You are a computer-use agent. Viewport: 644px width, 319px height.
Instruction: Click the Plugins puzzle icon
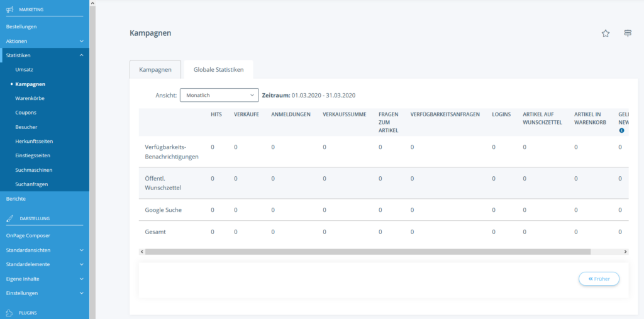click(9, 312)
